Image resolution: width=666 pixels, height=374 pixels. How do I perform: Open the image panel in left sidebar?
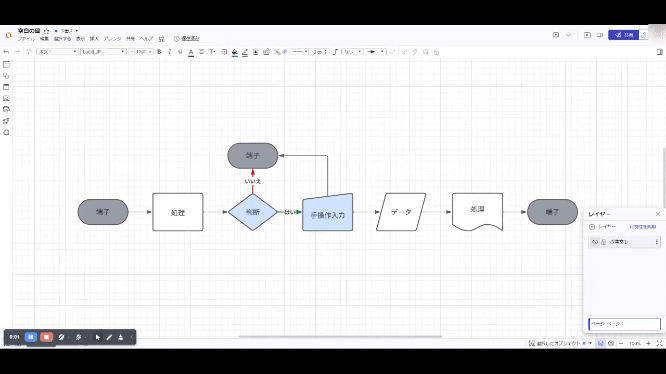[x=6, y=98]
